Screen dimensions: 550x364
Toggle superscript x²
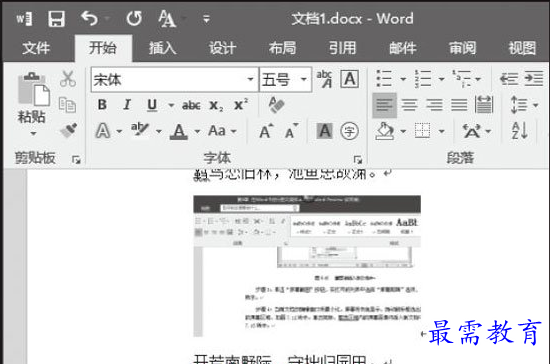click(x=241, y=104)
